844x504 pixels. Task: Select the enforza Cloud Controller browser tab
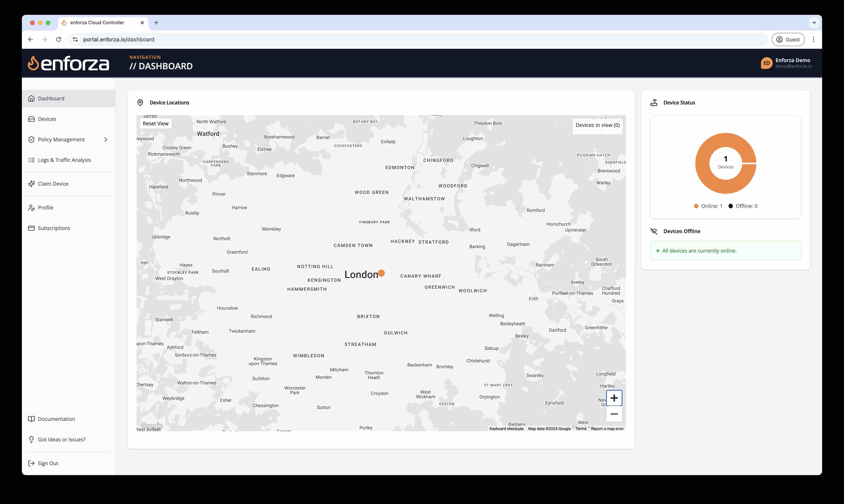[x=103, y=23]
